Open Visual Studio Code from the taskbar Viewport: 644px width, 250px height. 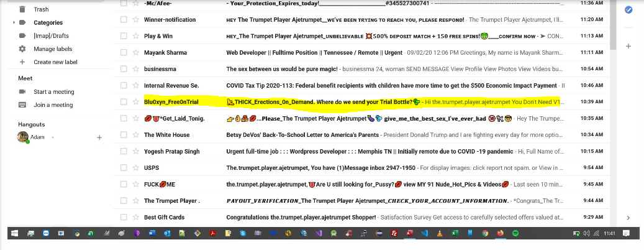point(424,233)
